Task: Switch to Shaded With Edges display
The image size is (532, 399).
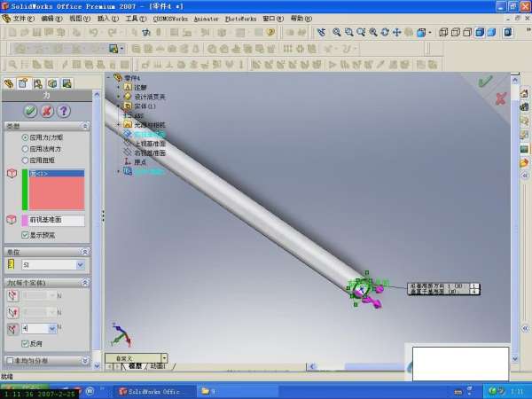Action: [480, 32]
